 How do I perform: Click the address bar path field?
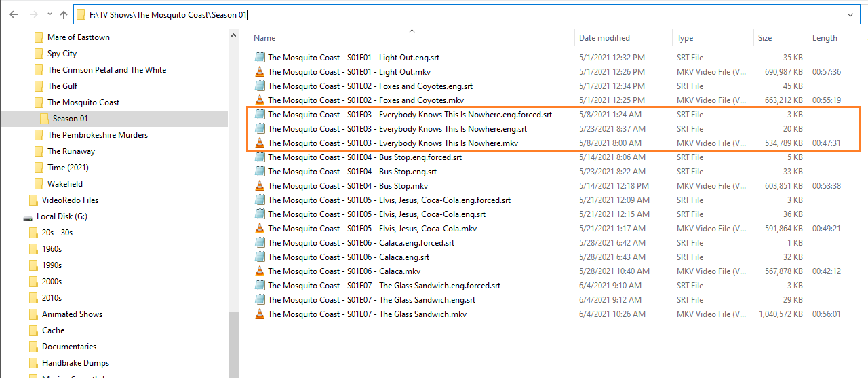[467, 14]
